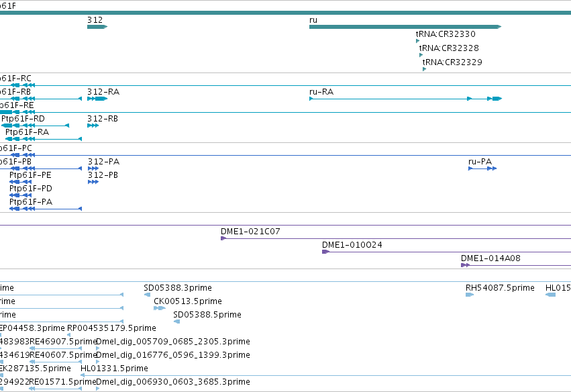Click the DME1-021C07 clone label

pos(250,232)
